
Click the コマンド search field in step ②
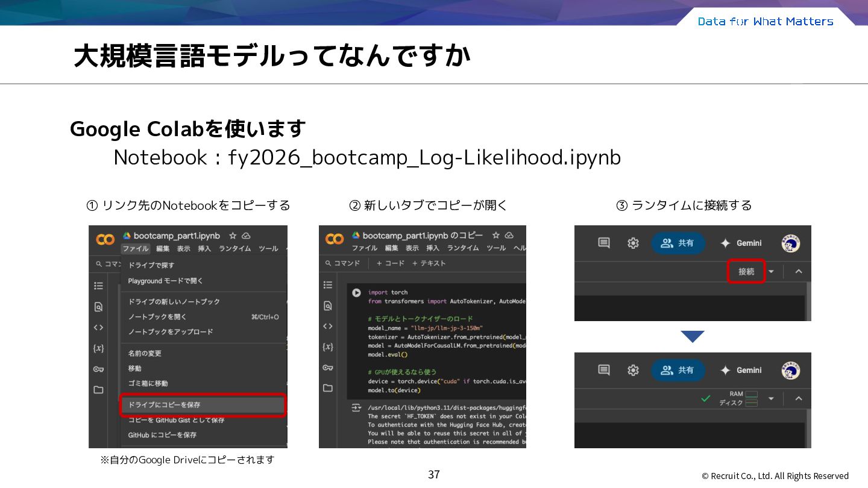tap(342, 263)
